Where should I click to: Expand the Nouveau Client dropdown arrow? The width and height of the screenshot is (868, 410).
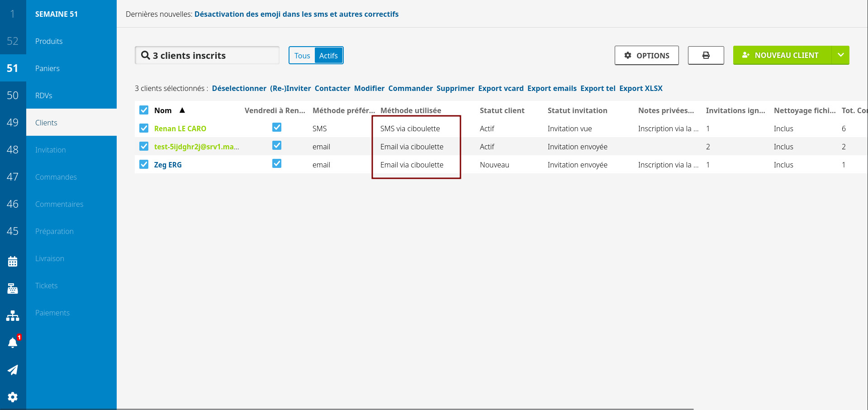coord(840,55)
